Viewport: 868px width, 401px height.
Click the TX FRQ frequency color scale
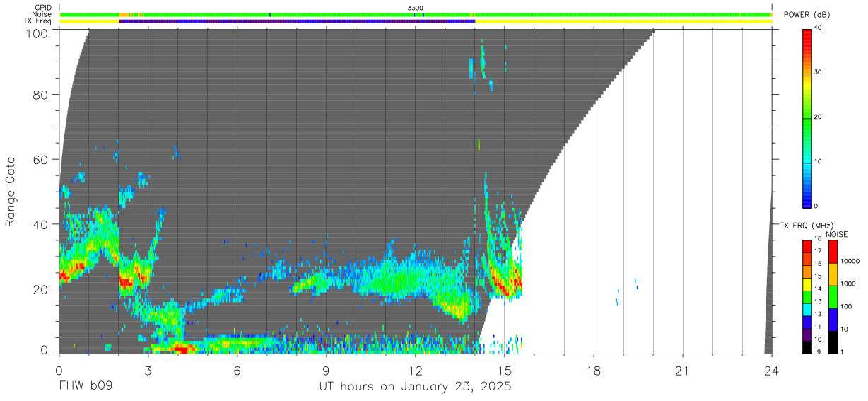pyautogui.click(x=807, y=296)
